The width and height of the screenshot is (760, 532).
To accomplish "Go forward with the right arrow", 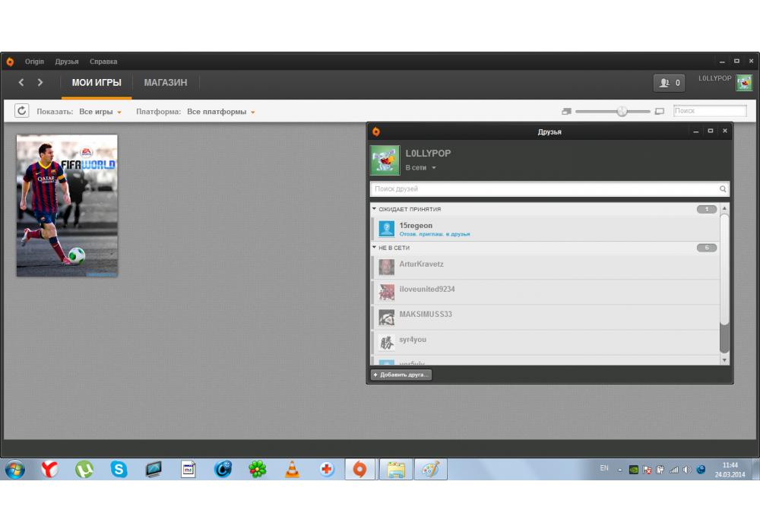I will (40, 83).
